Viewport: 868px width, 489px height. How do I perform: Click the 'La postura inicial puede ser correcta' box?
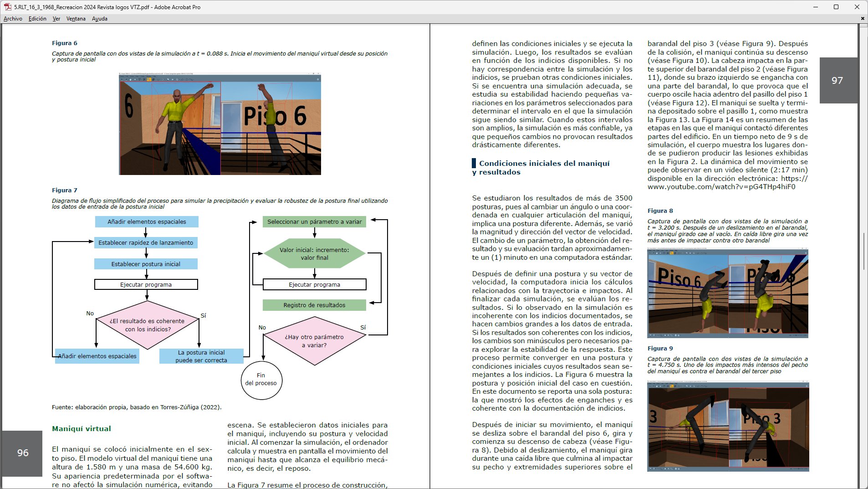click(x=201, y=356)
